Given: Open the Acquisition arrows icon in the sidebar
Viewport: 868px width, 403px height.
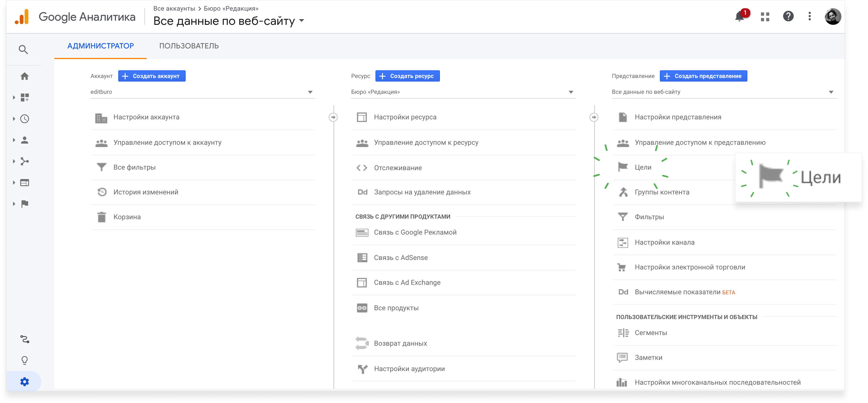Looking at the screenshot, I should tap(25, 161).
